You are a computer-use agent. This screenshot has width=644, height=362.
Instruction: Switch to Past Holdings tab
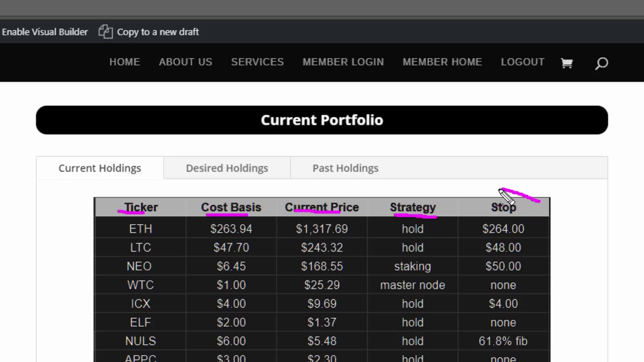point(346,168)
